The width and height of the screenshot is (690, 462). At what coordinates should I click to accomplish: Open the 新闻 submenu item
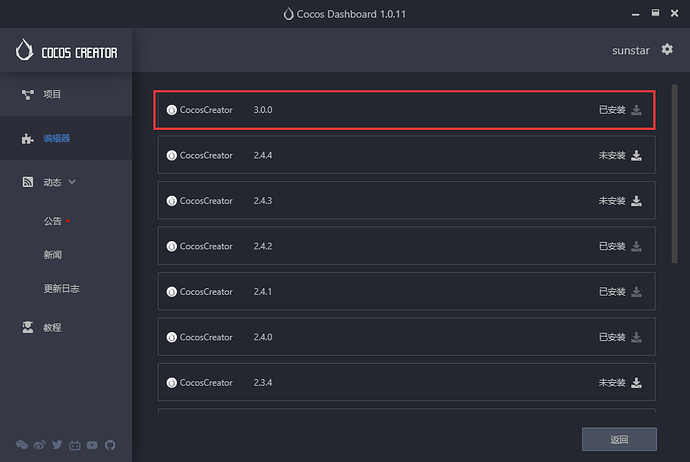52,255
